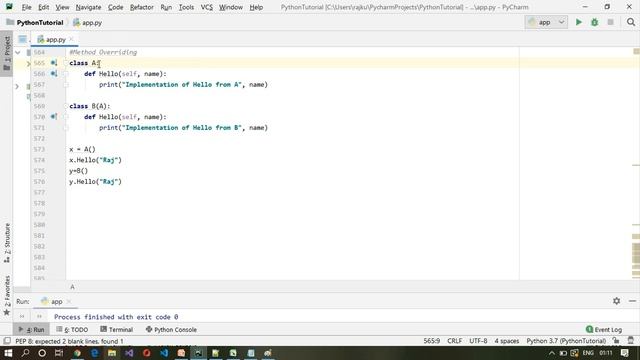Open Windows notification center
The image size is (640, 360).
624,353
